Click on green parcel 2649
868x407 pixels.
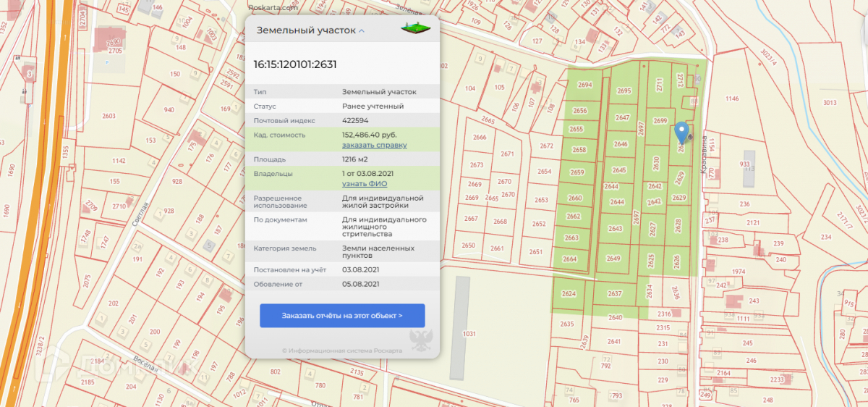pyautogui.click(x=613, y=259)
